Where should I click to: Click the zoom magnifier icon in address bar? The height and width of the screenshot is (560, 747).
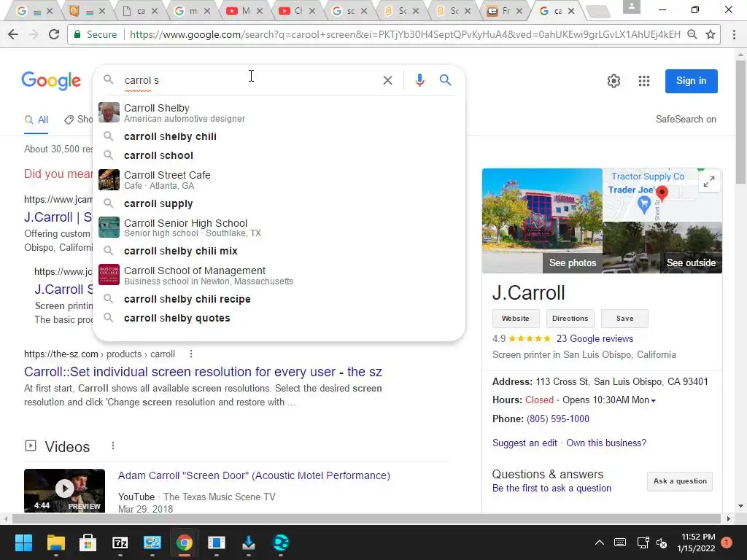click(692, 34)
